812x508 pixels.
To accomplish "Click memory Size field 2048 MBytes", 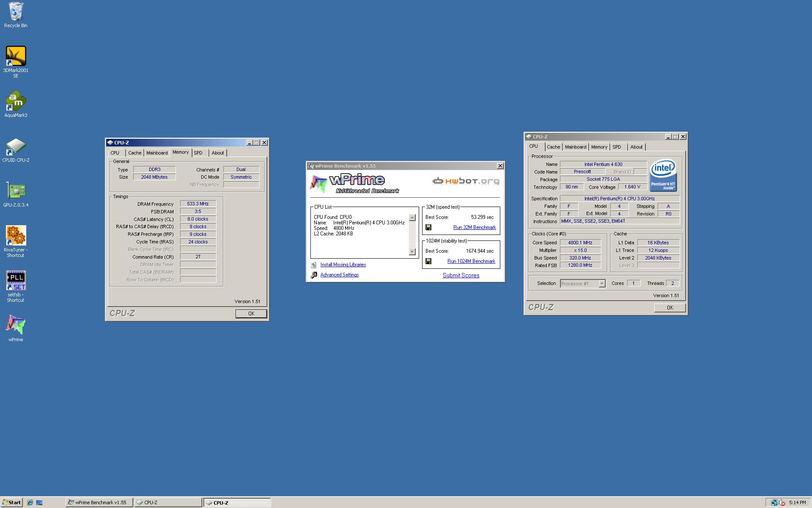I will pyautogui.click(x=154, y=177).
